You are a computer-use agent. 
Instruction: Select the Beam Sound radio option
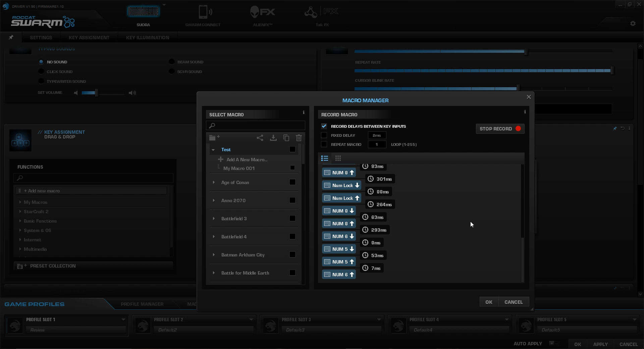pyautogui.click(x=172, y=62)
